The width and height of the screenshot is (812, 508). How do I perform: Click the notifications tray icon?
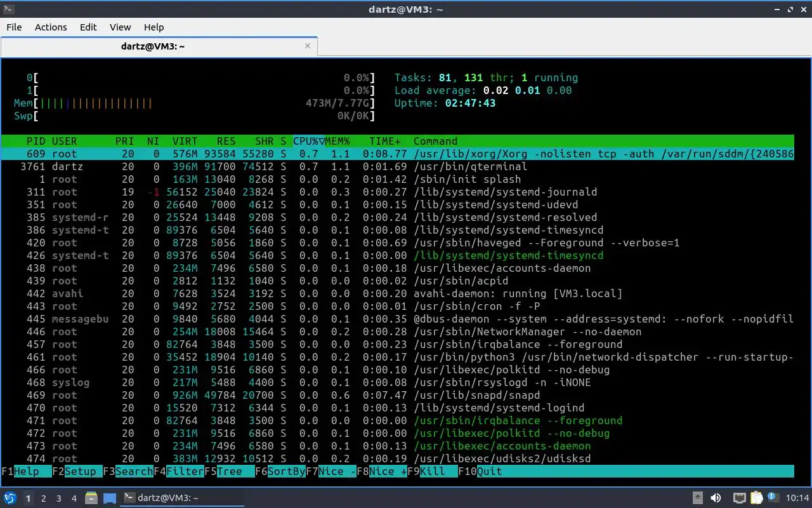pyautogui.click(x=773, y=498)
